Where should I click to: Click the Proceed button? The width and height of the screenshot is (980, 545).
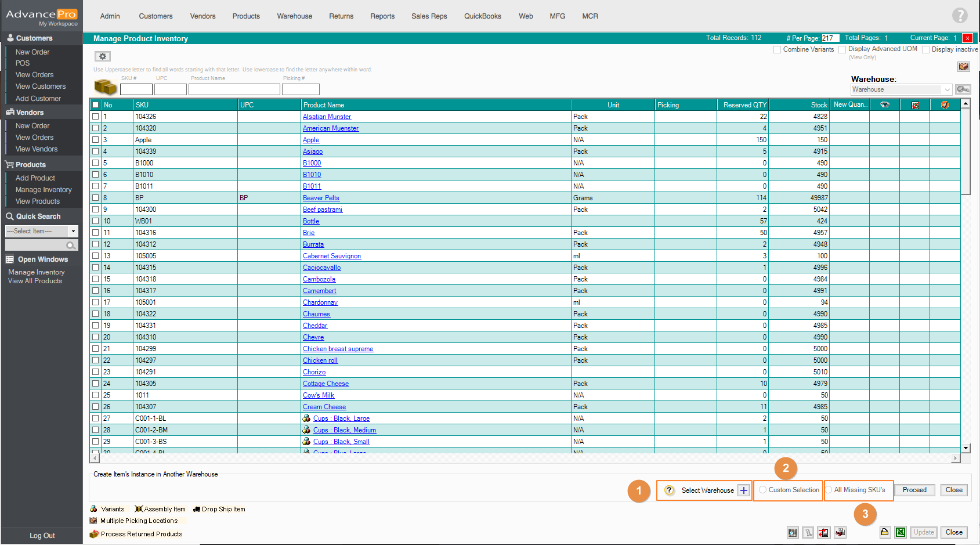[x=914, y=490]
